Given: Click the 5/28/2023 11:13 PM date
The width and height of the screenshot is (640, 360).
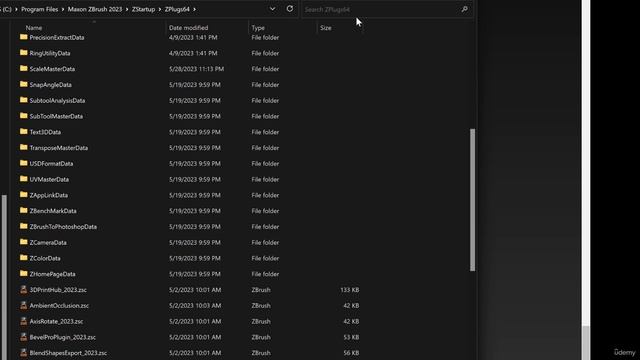Looking at the screenshot, I should (196, 69).
